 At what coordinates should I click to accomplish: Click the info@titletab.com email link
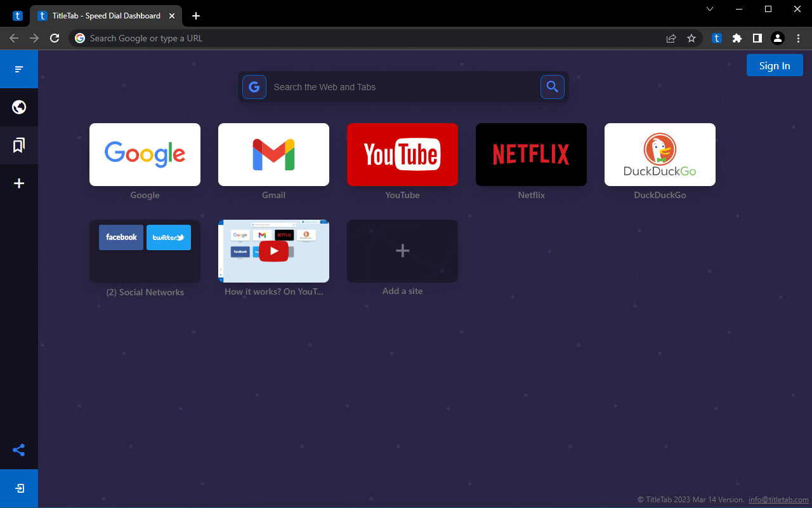(778, 500)
